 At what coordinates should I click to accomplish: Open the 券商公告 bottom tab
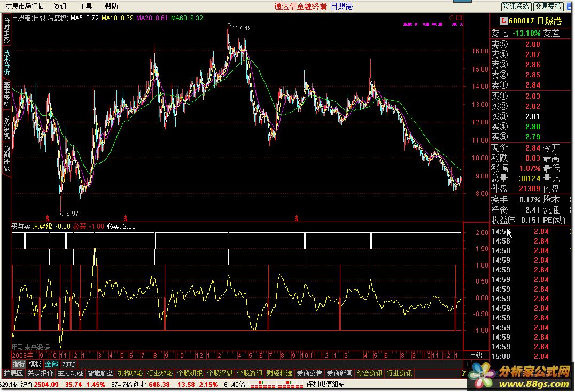(x=309, y=373)
